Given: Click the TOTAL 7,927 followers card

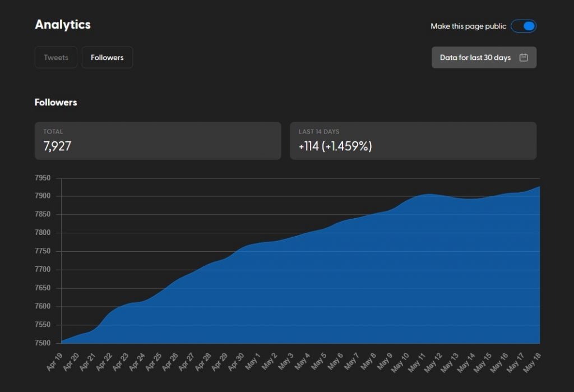Looking at the screenshot, I should tap(158, 141).
